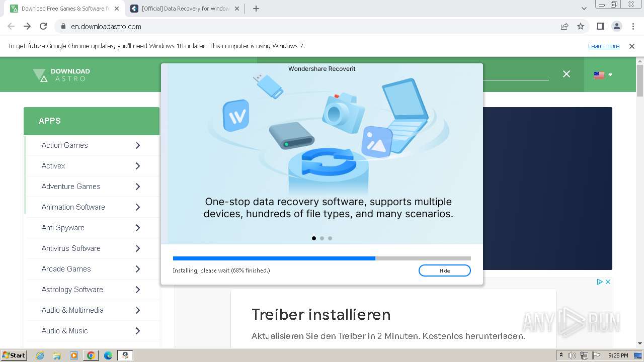This screenshot has height=362, width=644.
Task: Close the Data Recovery tab
Action: 237,9
